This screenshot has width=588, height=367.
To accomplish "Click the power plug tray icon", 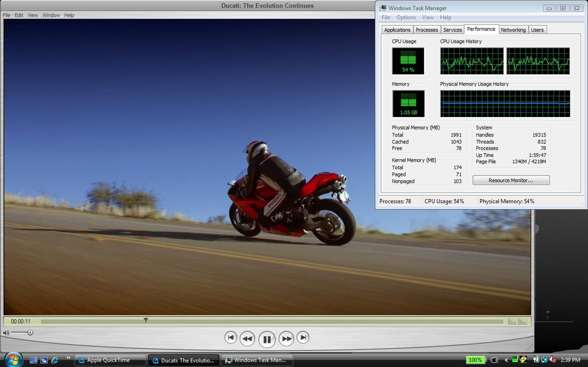I will pyautogui.click(x=494, y=360).
